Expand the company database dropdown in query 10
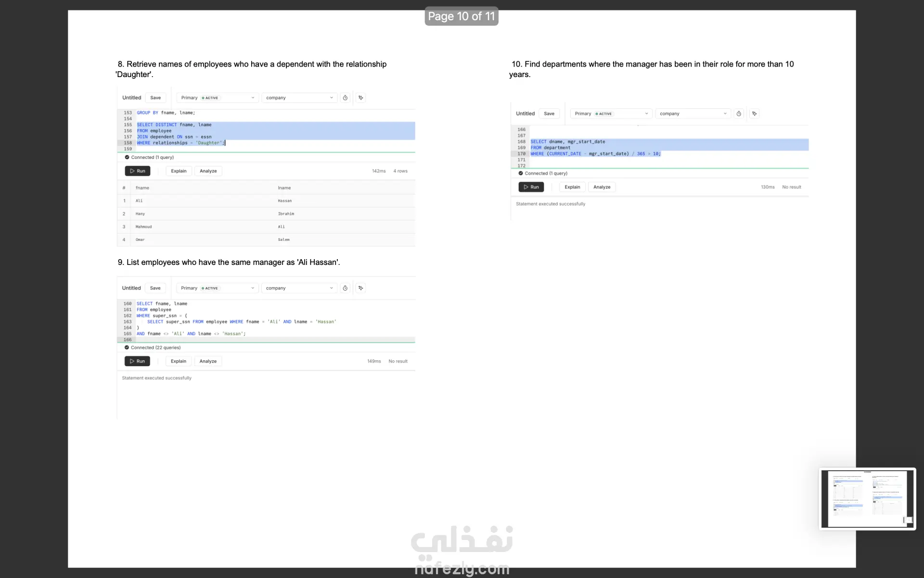Viewport: 924px width, 578px height. [x=693, y=114]
